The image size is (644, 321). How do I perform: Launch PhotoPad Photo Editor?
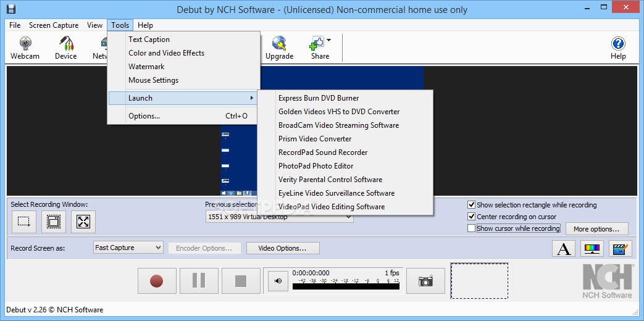[x=345, y=166]
